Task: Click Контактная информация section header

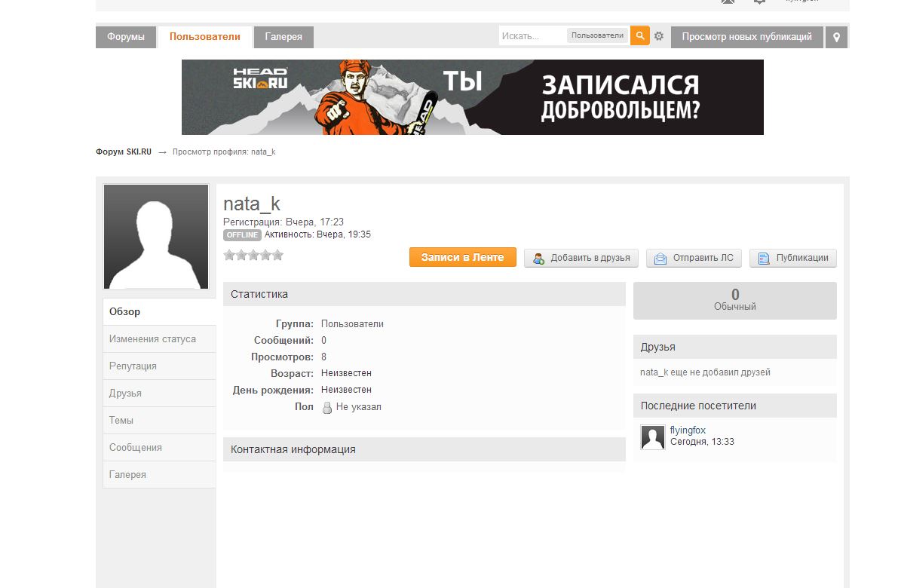Action: click(x=424, y=449)
